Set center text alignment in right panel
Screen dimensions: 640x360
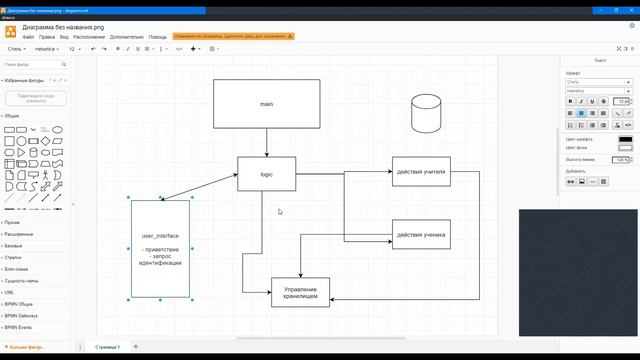click(581, 113)
